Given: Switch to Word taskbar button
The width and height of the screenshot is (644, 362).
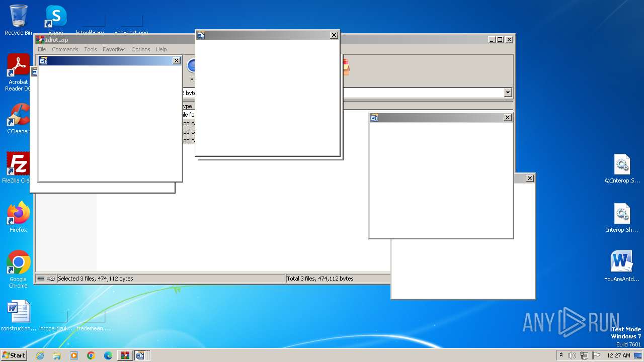Looking at the screenshot, I should click(140, 355).
